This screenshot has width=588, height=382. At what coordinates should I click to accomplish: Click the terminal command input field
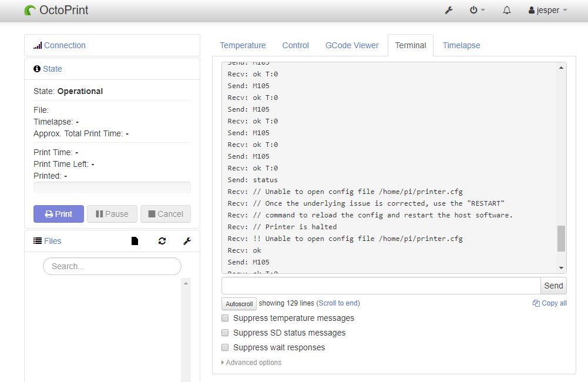tap(381, 286)
